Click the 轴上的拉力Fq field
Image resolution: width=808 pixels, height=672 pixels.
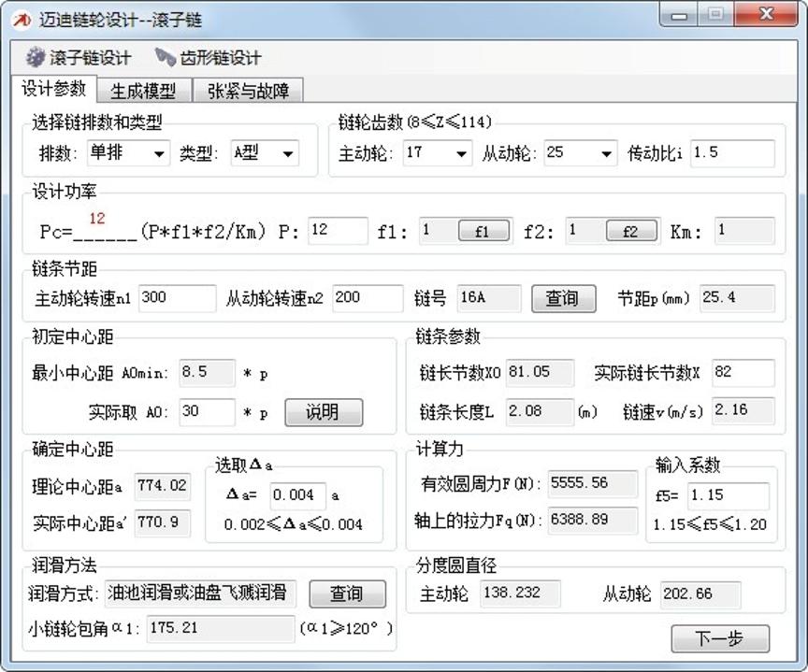pos(592,520)
